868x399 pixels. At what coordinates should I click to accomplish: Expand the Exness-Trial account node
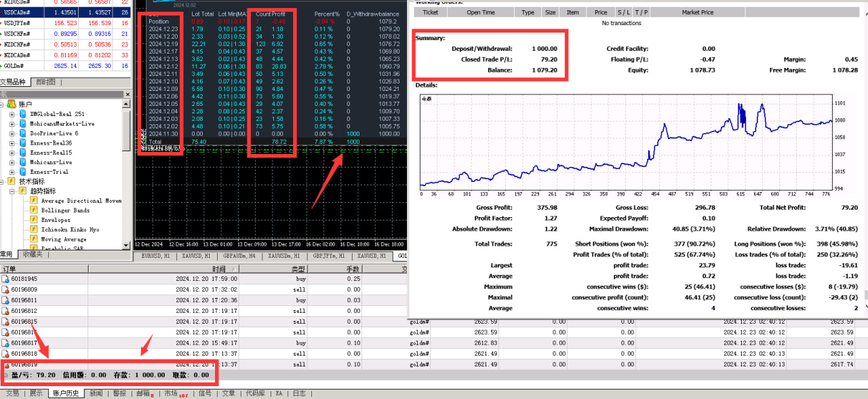12,172
